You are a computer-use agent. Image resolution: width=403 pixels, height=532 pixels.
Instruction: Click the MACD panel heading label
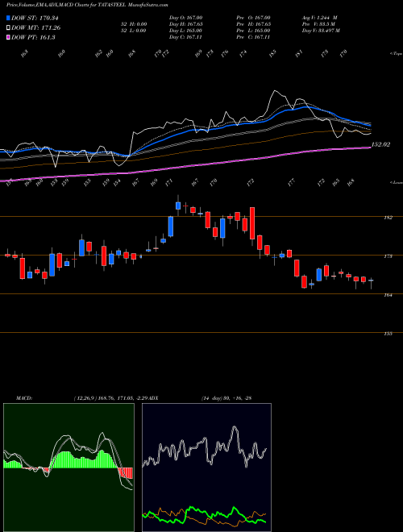[x=23, y=398]
